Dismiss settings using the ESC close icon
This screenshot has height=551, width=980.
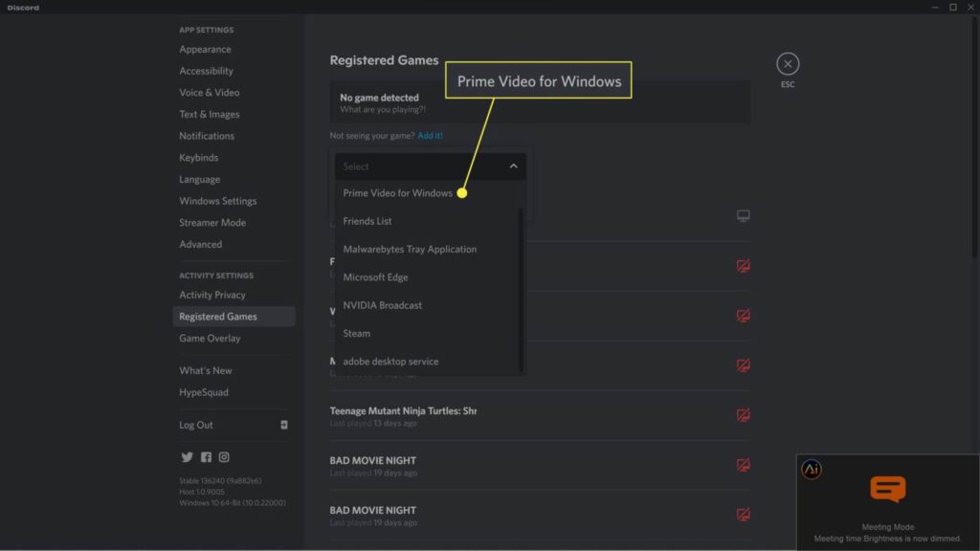787,64
